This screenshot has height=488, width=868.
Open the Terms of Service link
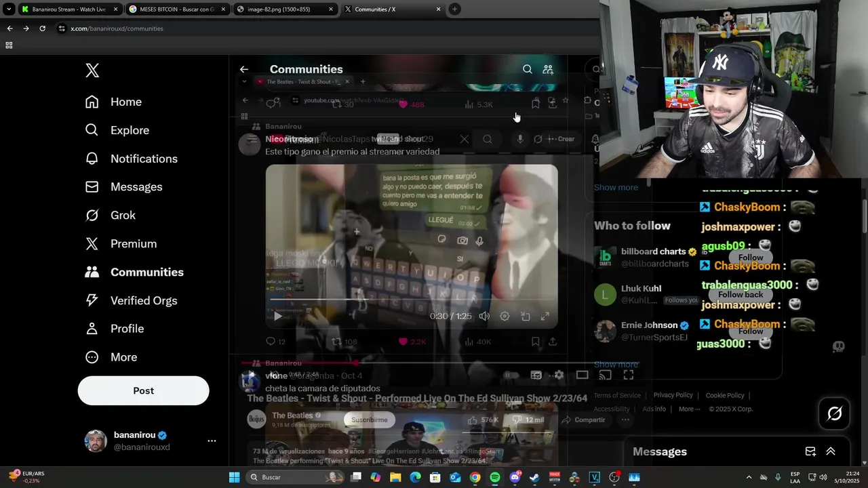[617, 395]
